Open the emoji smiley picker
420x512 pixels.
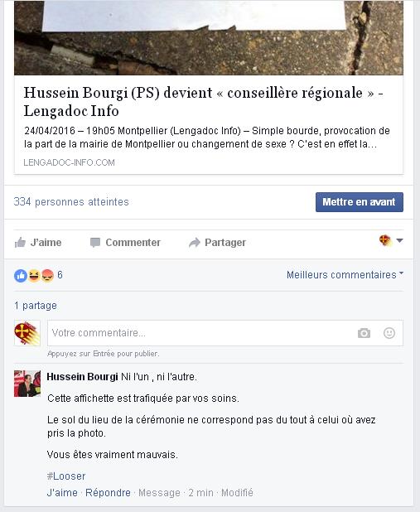coord(389,333)
